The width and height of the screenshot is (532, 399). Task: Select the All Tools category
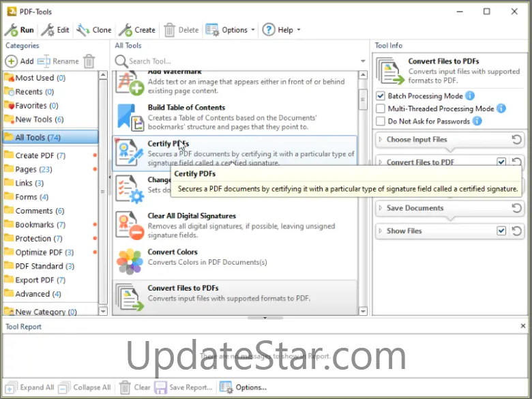(x=50, y=137)
